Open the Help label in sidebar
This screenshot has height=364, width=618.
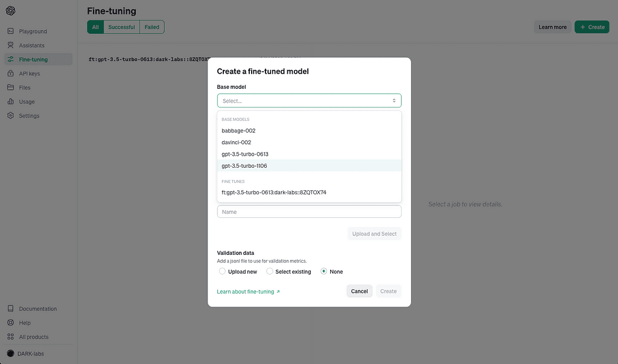tap(24, 322)
